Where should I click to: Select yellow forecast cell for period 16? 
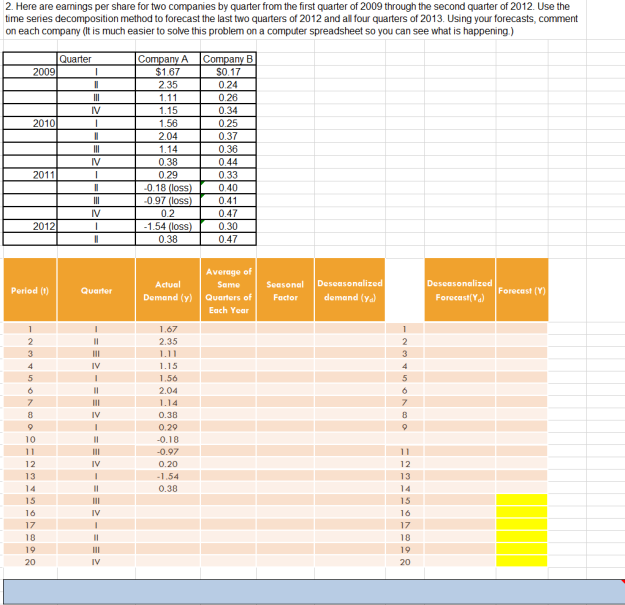522,513
